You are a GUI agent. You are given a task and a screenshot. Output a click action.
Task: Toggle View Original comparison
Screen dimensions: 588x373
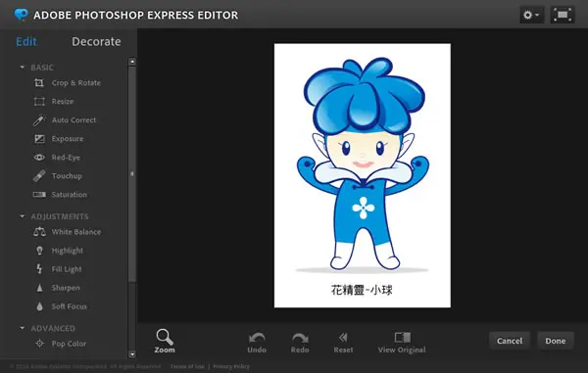(x=402, y=343)
